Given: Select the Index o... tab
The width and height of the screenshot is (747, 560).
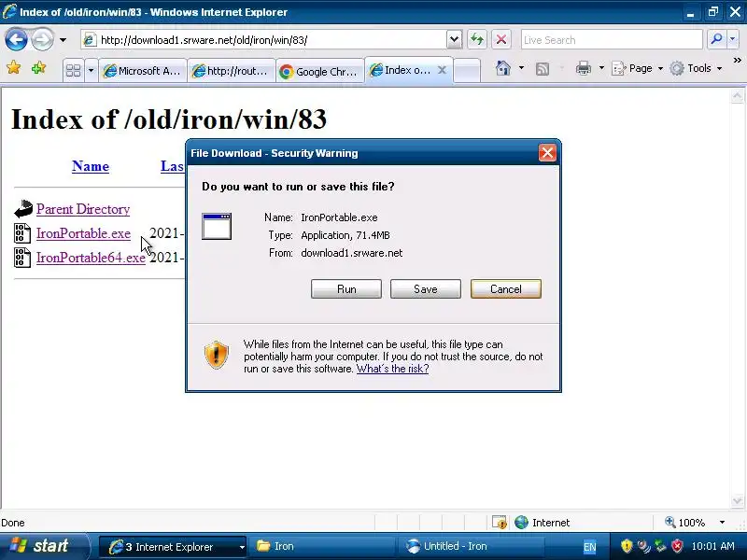Looking at the screenshot, I should tap(402, 70).
